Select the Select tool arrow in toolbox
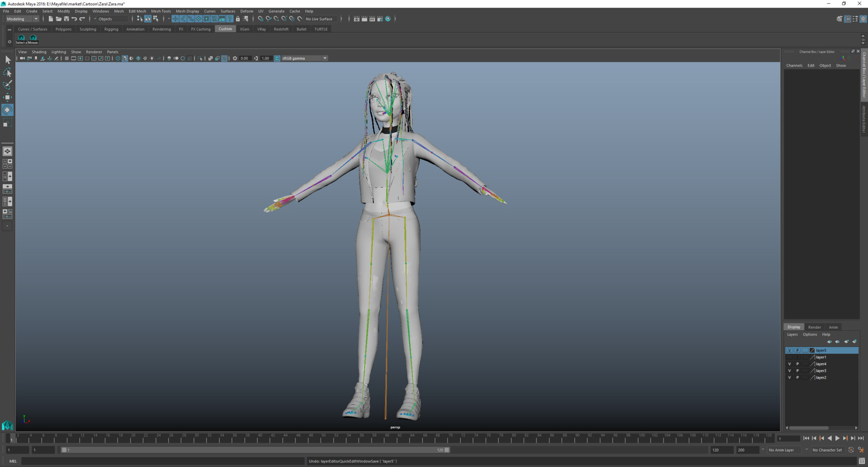Image resolution: width=868 pixels, height=467 pixels. click(x=7, y=60)
